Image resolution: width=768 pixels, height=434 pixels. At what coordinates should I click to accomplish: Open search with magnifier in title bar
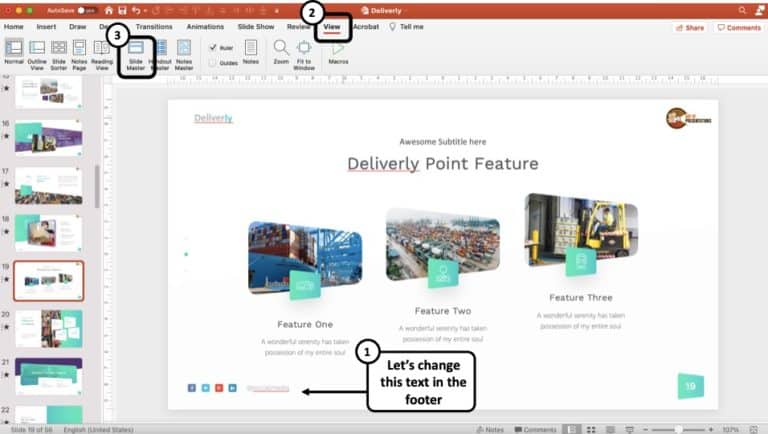(x=743, y=10)
